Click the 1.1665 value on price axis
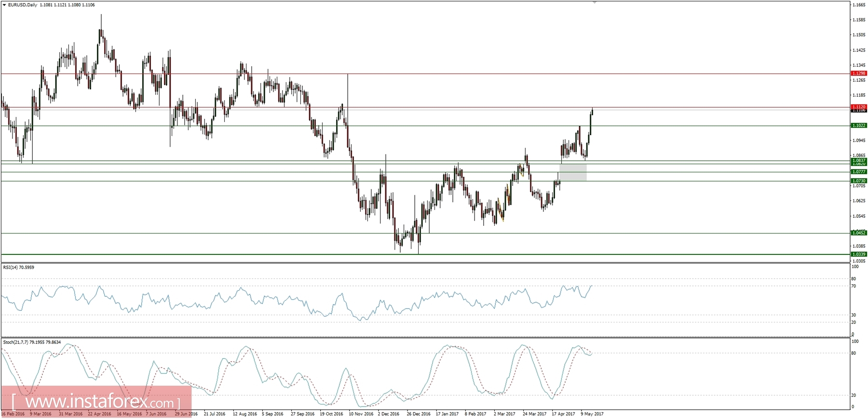The height and width of the screenshot is (419, 868). (858, 5)
